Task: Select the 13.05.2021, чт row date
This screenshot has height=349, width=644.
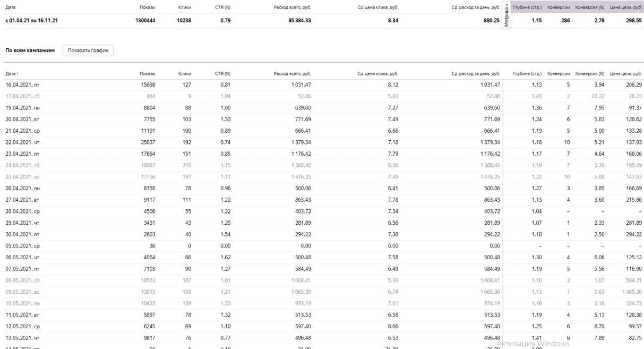Action: [22, 338]
